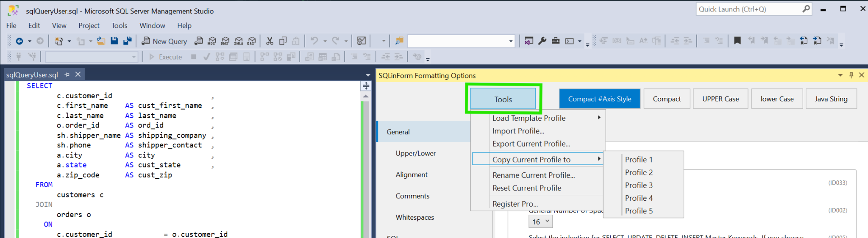
Task: Click the XMLA query icon
Action: pyautogui.click(x=239, y=41)
